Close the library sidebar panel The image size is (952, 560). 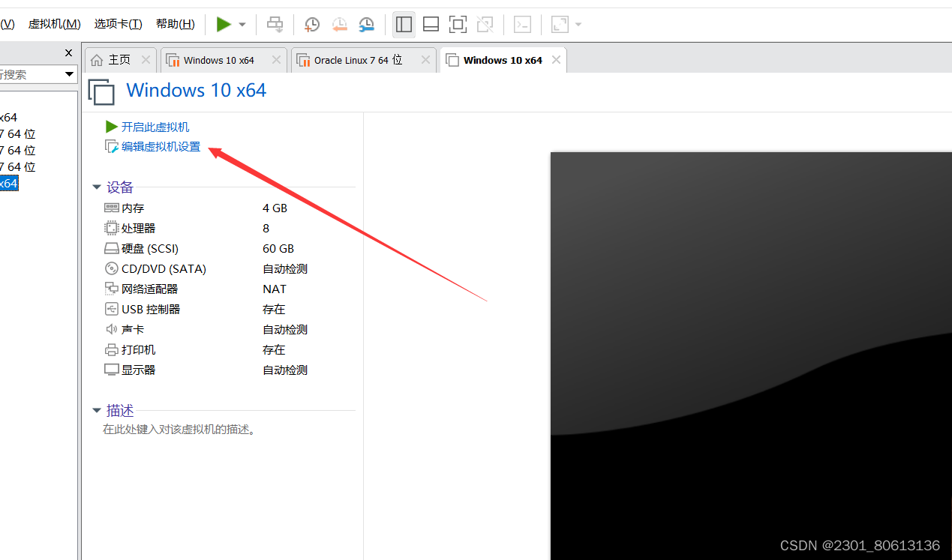[x=69, y=53]
